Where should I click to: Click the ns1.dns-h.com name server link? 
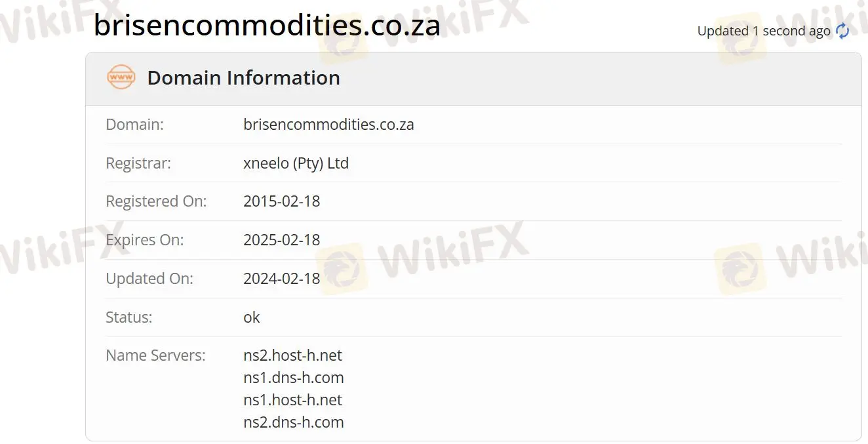(294, 377)
